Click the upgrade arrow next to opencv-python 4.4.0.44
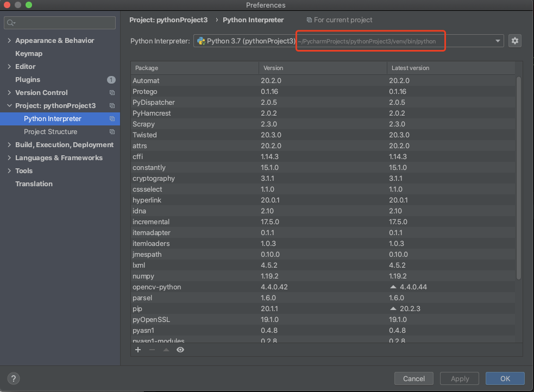 click(x=393, y=287)
